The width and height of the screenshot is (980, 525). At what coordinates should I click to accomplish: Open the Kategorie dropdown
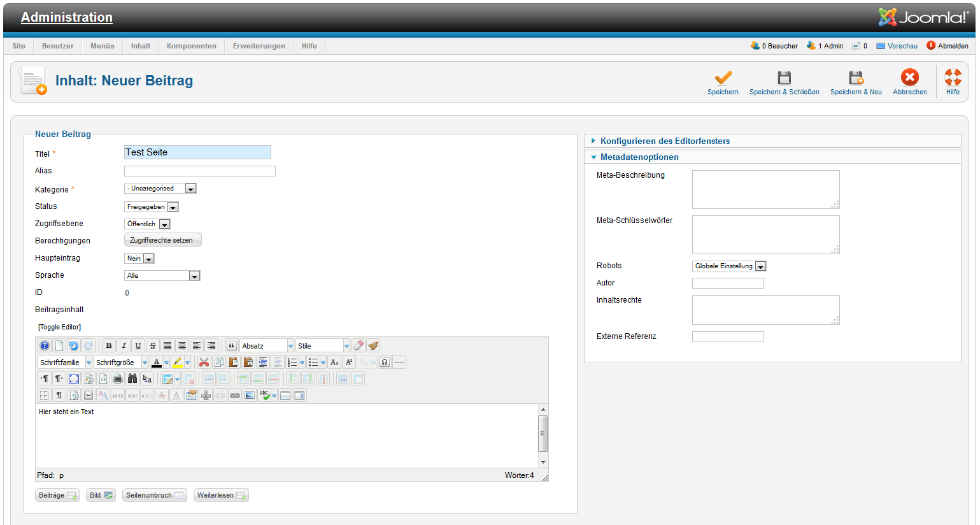(160, 189)
